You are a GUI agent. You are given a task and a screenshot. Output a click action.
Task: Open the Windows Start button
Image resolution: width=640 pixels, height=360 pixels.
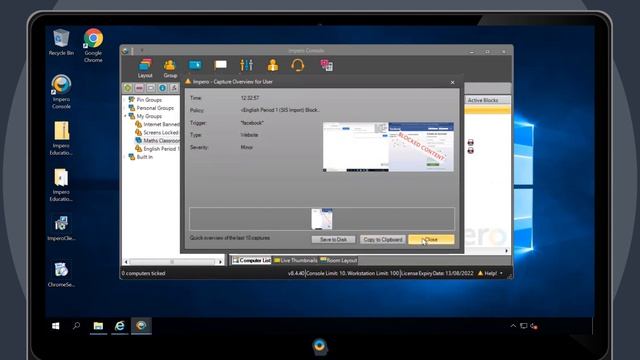(x=56, y=326)
